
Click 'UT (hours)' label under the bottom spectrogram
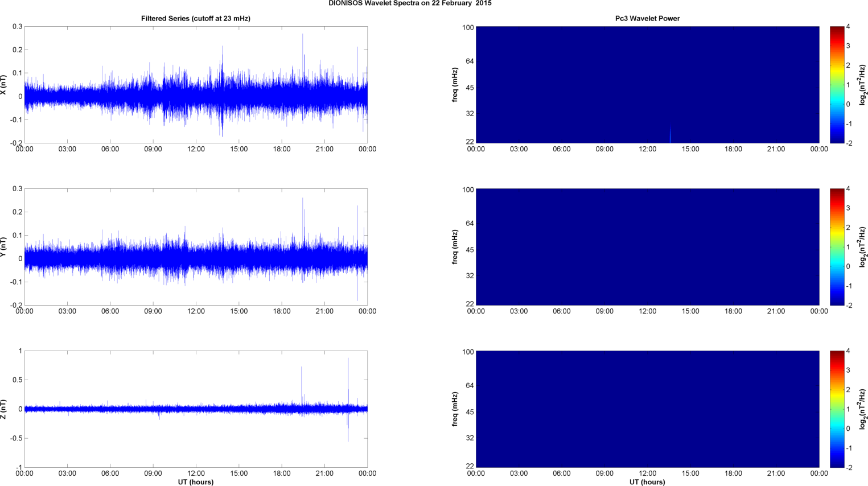point(647,482)
